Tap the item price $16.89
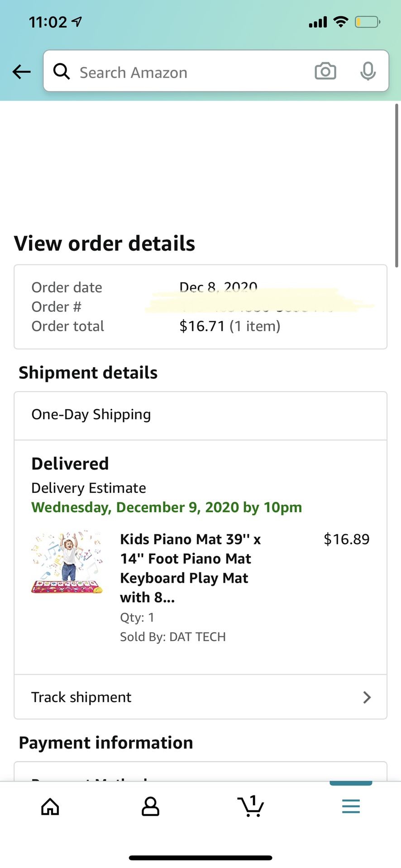401x868 pixels. pos(346,539)
